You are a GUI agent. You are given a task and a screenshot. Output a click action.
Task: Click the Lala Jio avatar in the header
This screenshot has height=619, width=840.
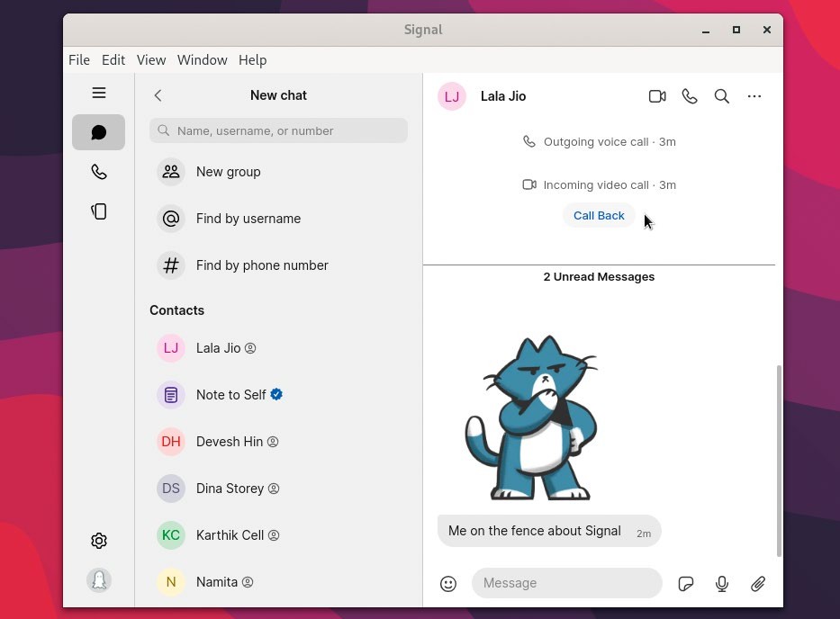pyautogui.click(x=452, y=96)
